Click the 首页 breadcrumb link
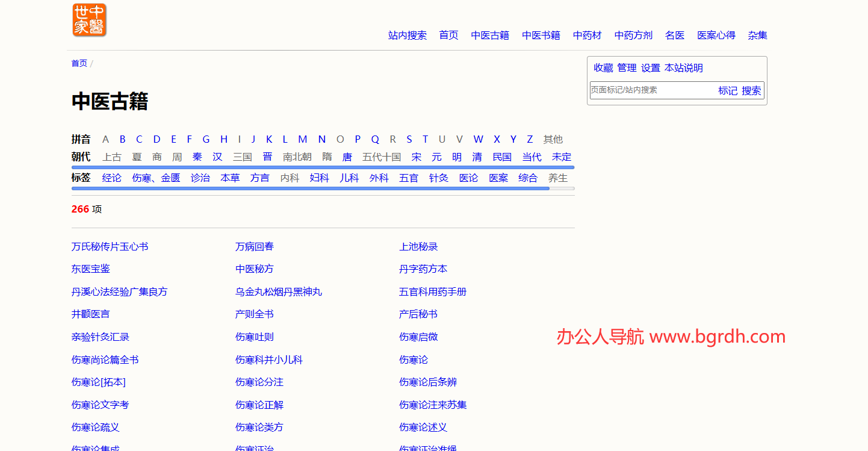Image resolution: width=868 pixels, height=451 pixels. coord(79,63)
